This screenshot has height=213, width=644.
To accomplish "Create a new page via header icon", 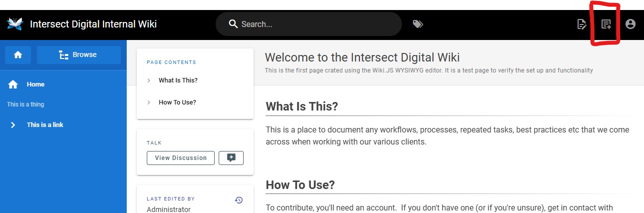I will pos(606,24).
